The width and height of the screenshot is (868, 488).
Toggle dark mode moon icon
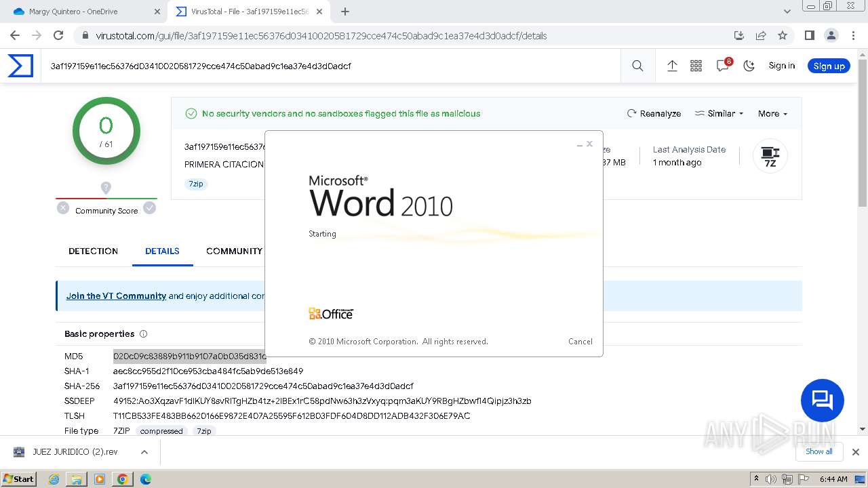(x=749, y=66)
